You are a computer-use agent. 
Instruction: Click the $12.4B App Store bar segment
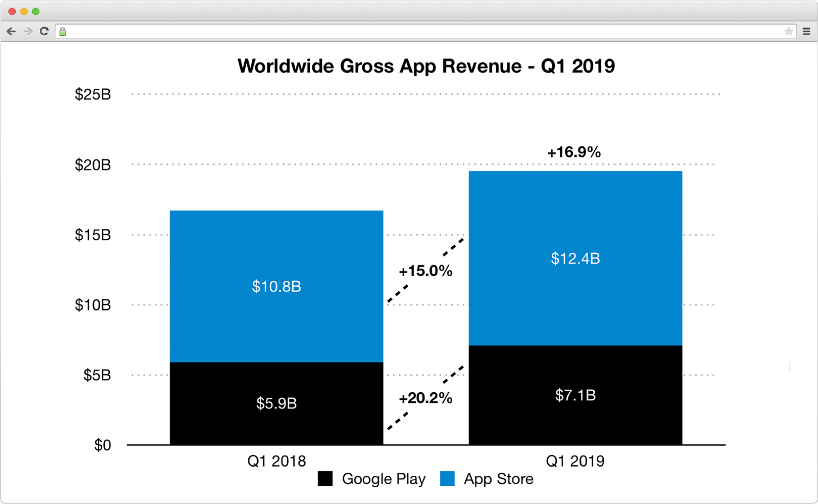(x=575, y=258)
